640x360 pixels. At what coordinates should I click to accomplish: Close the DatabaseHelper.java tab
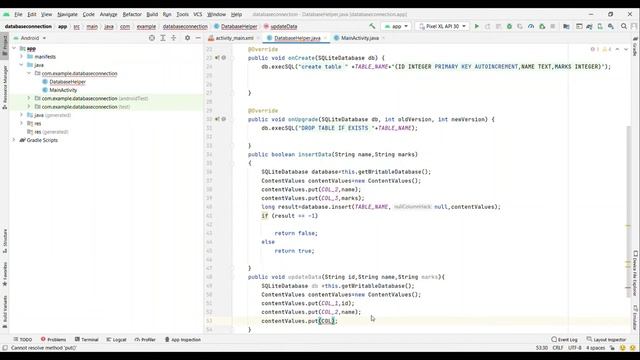click(x=325, y=38)
